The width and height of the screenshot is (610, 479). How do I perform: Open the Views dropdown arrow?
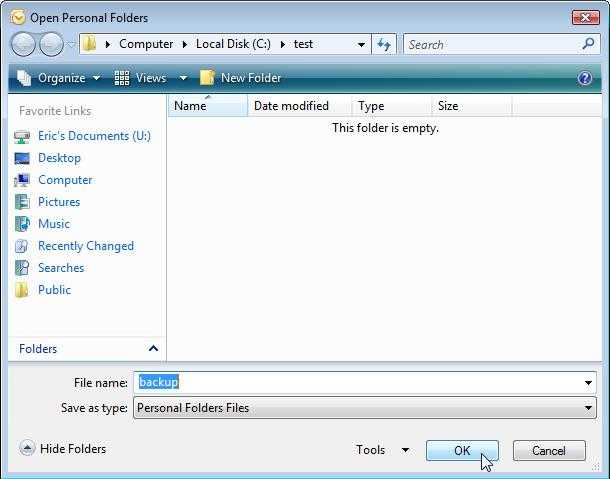click(183, 78)
